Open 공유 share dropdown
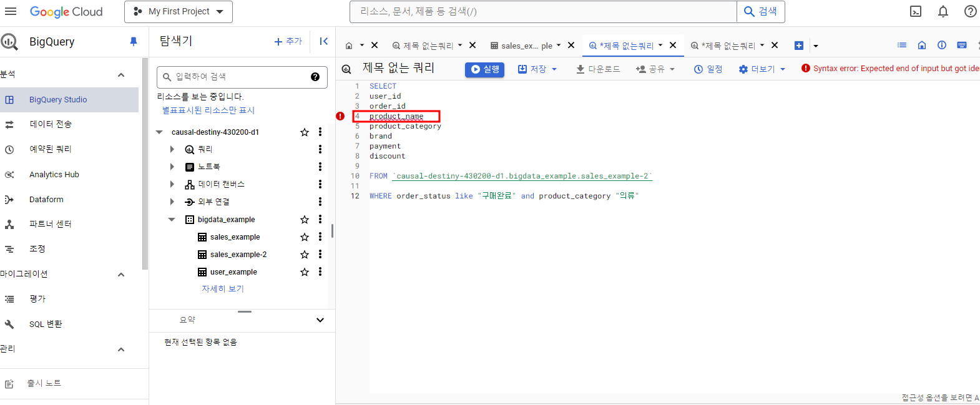 (655, 69)
